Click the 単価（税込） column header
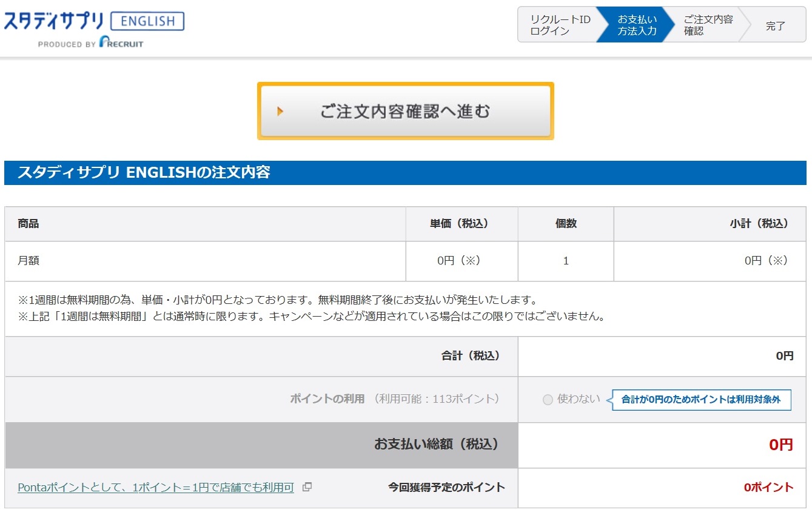The height and width of the screenshot is (515, 812). click(461, 224)
